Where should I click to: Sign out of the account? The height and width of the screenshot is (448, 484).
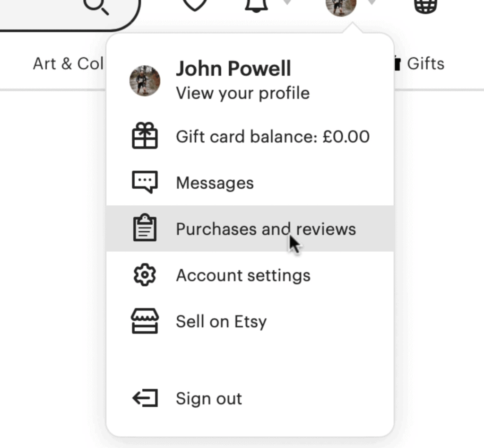[x=208, y=399]
